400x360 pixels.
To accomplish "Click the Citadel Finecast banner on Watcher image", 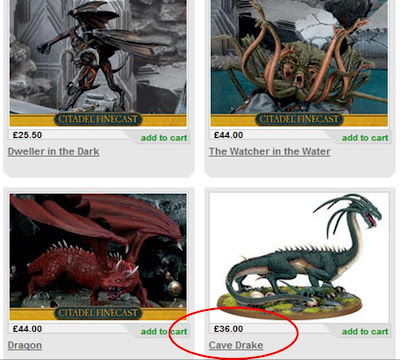I will (x=299, y=120).
